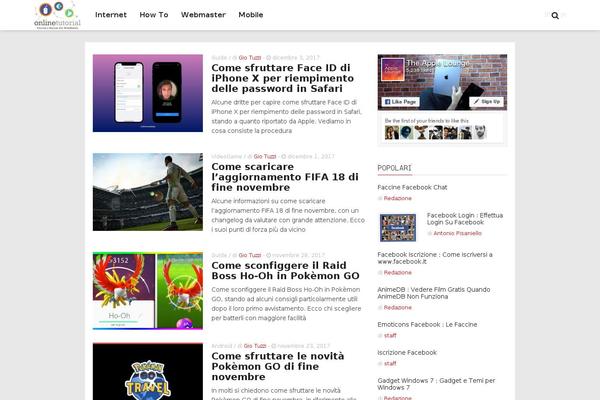
Task: Click staff under Iscrizione Facebook post
Action: 390,363
